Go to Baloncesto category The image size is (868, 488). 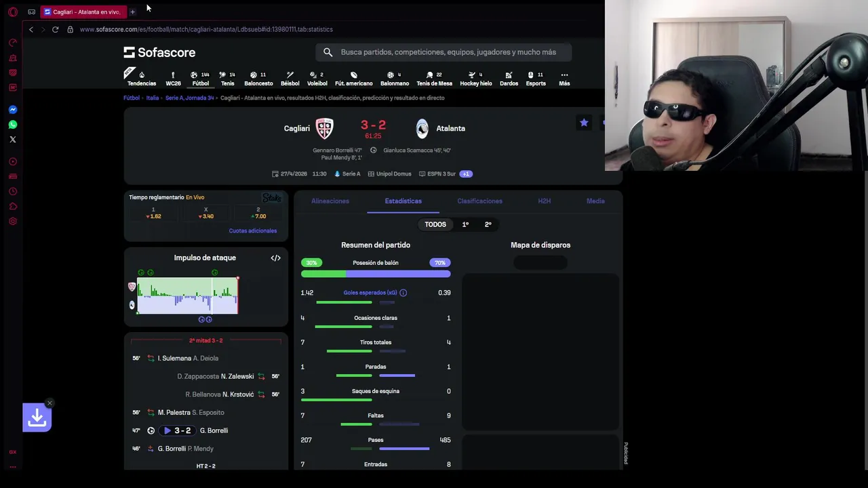pyautogui.click(x=258, y=79)
